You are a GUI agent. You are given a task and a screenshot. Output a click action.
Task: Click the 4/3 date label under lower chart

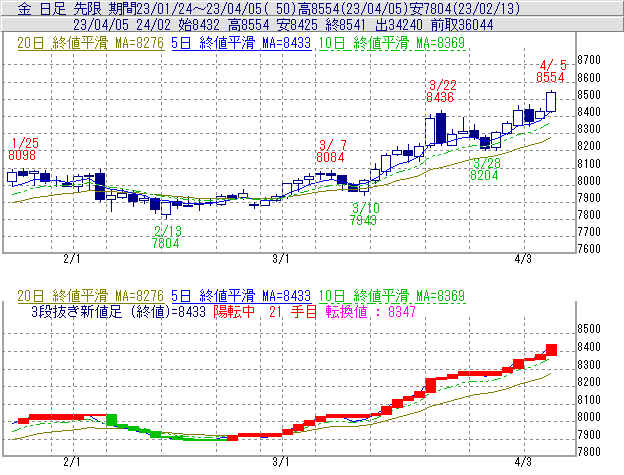(x=523, y=462)
